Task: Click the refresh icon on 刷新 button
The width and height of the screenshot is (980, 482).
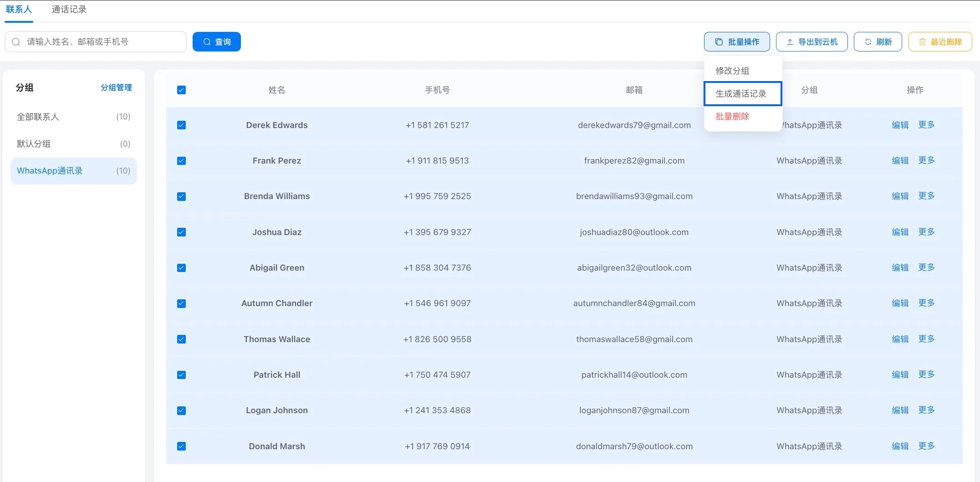Action: click(x=868, y=42)
